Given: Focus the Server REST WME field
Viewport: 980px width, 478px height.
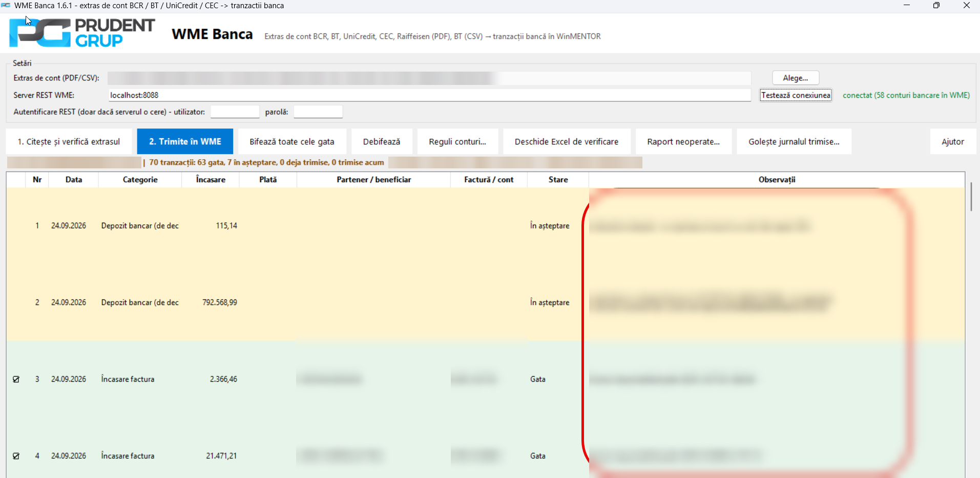Looking at the screenshot, I should [x=429, y=95].
